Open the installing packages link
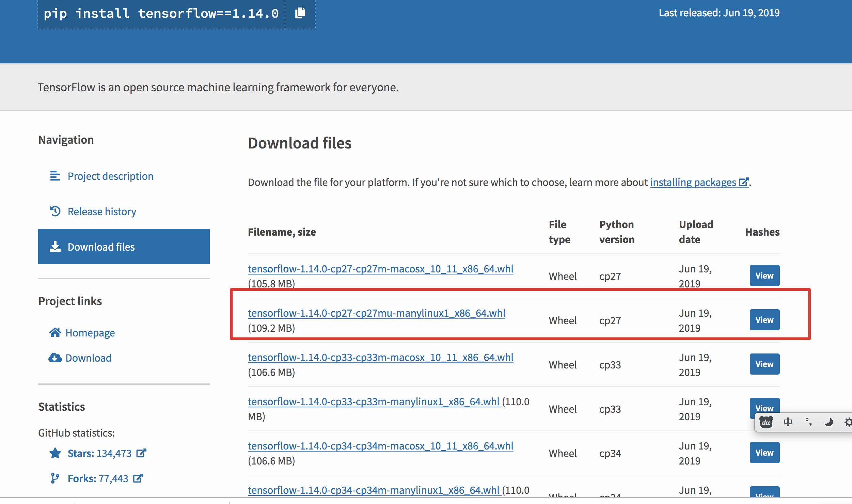The width and height of the screenshot is (852, 504). (x=699, y=182)
